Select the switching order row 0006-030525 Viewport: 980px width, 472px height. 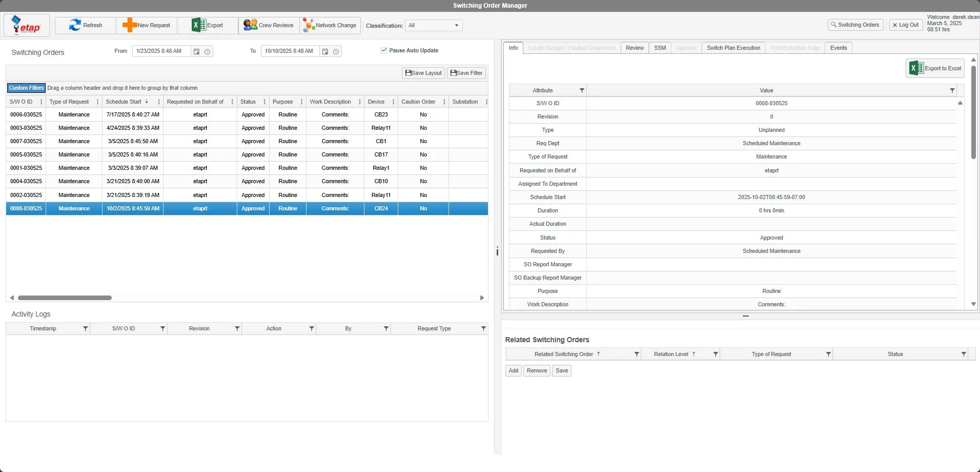click(26, 114)
